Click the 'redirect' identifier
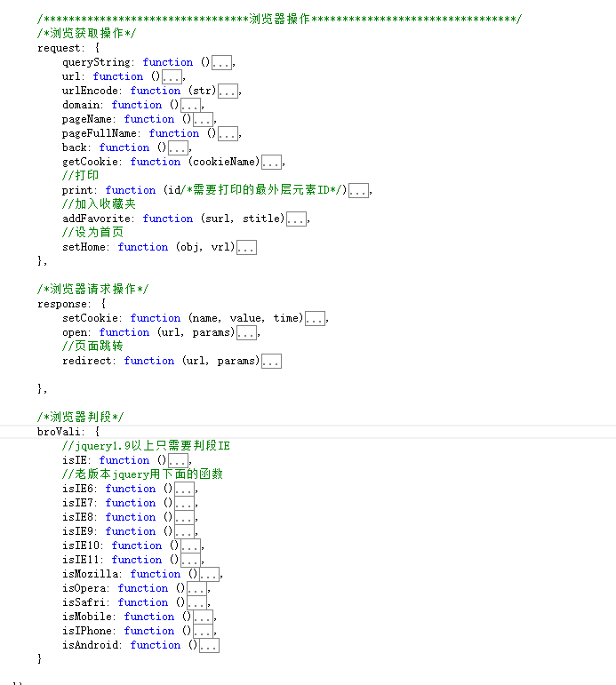 click(87, 361)
